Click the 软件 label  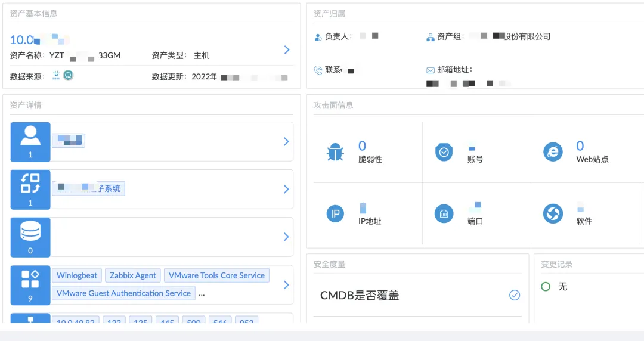(x=584, y=221)
